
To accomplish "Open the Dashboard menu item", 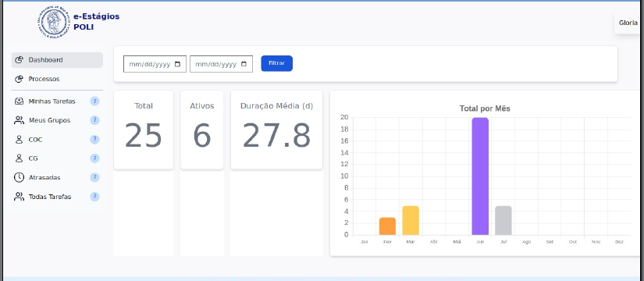I will (57, 60).
